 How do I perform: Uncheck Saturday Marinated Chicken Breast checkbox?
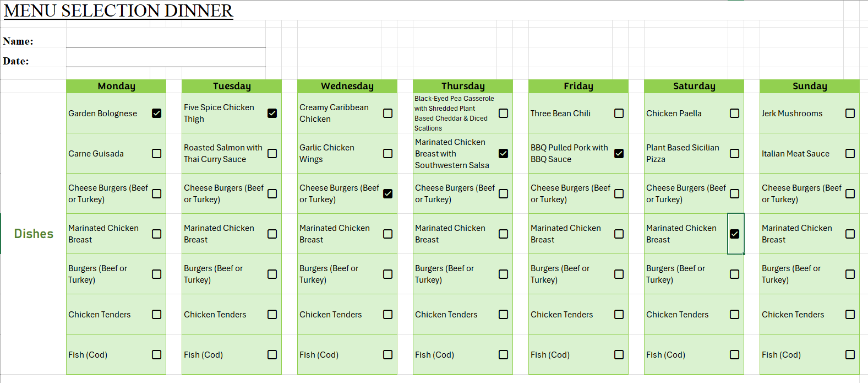(x=735, y=234)
